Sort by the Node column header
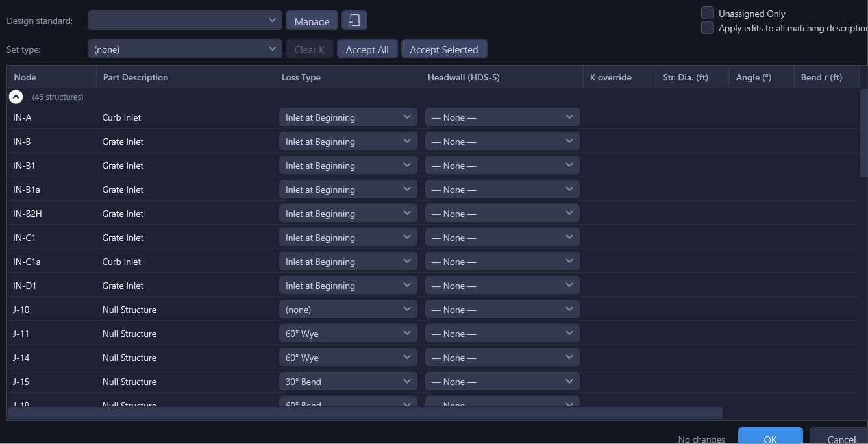868x444 pixels. pyautogui.click(x=52, y=77)
